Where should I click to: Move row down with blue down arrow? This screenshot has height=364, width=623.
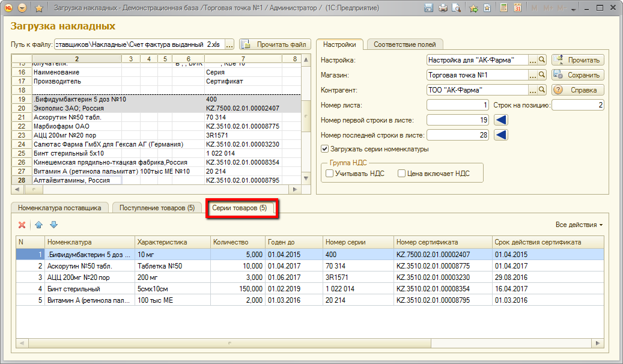pyautogui.click(x=53, y=225)
